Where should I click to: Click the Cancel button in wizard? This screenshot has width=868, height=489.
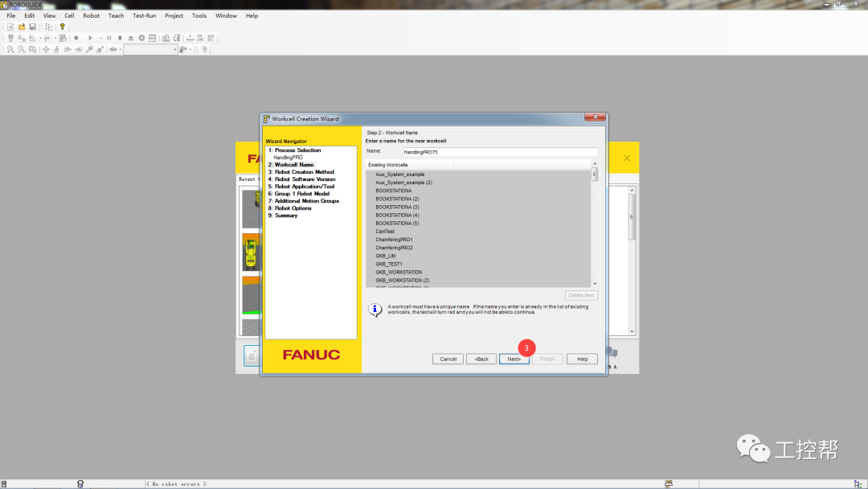[448, 359]
